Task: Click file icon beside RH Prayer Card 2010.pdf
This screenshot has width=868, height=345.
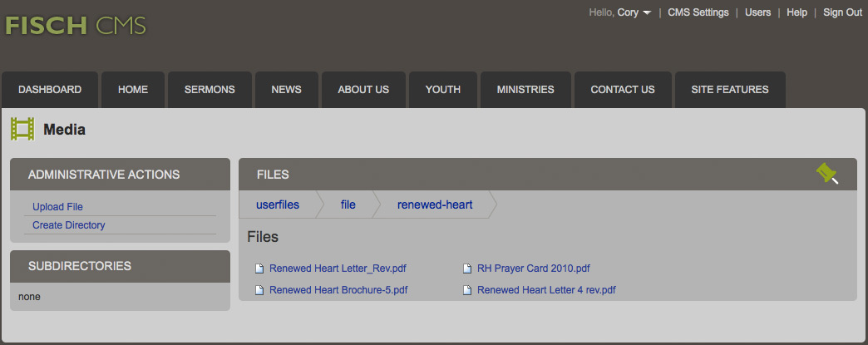Action: (x=467, y=269)
